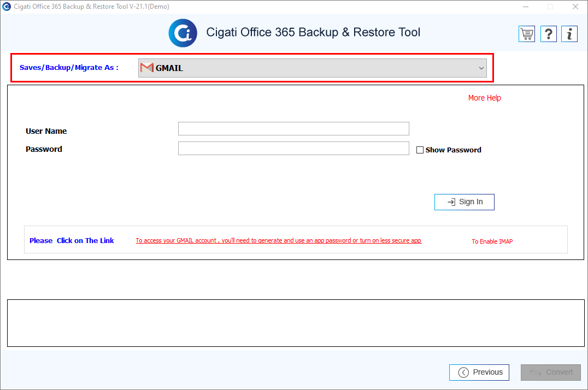Click the Cigati title bar app icon
Screen dimensions: 588x390
(x=7, y=7)
